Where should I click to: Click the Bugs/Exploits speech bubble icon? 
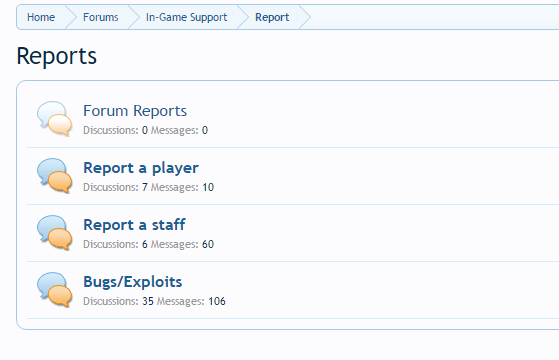55,290
